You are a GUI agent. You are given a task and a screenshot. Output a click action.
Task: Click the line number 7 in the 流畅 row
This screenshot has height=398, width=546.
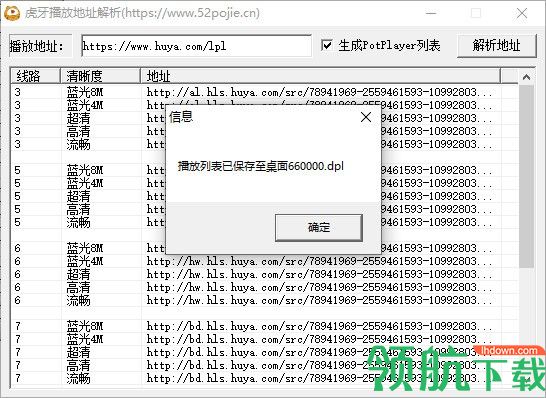click(x=18, y=378)
